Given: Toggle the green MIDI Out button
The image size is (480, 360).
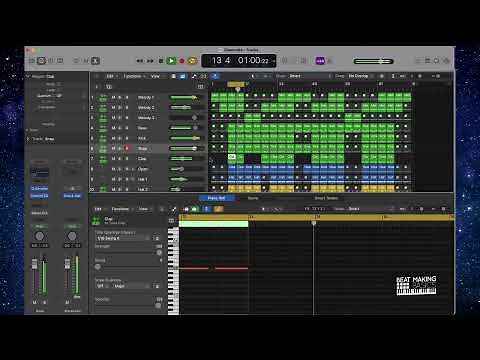Looking at the screenshot, I should coord(194,209).
